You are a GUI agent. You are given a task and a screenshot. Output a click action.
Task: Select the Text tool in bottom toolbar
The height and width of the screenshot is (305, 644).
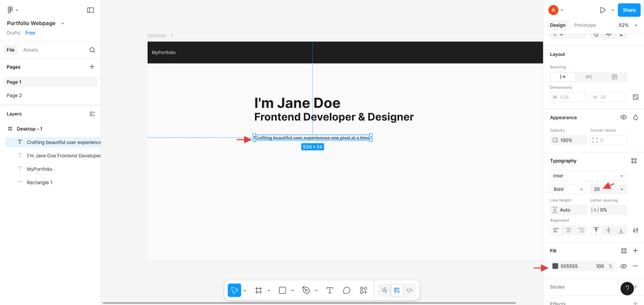(330, 290)
